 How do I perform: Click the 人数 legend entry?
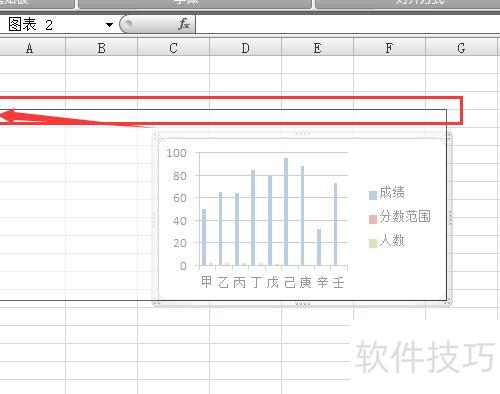coord(387,240)
